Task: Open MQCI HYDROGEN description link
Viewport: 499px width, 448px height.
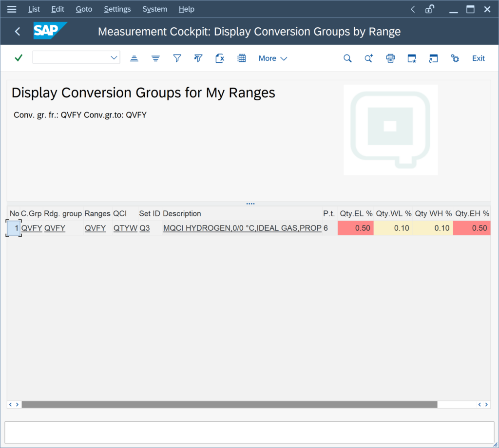Action: point(242,228)
